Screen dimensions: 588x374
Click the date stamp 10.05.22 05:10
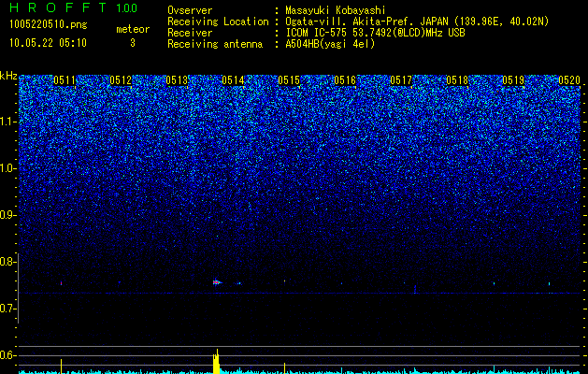(48, 43)
